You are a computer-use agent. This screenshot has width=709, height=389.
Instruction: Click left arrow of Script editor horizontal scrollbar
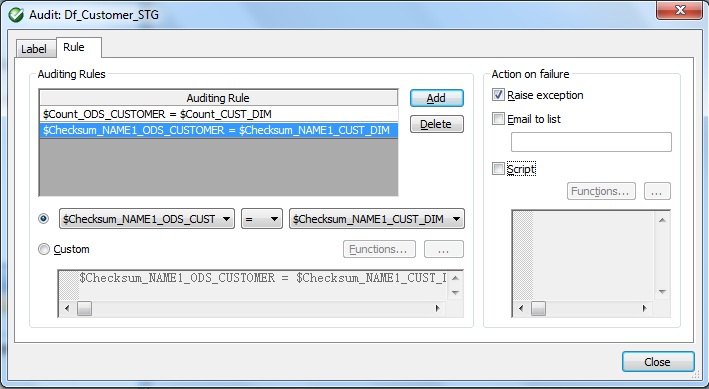coord(521,308)
